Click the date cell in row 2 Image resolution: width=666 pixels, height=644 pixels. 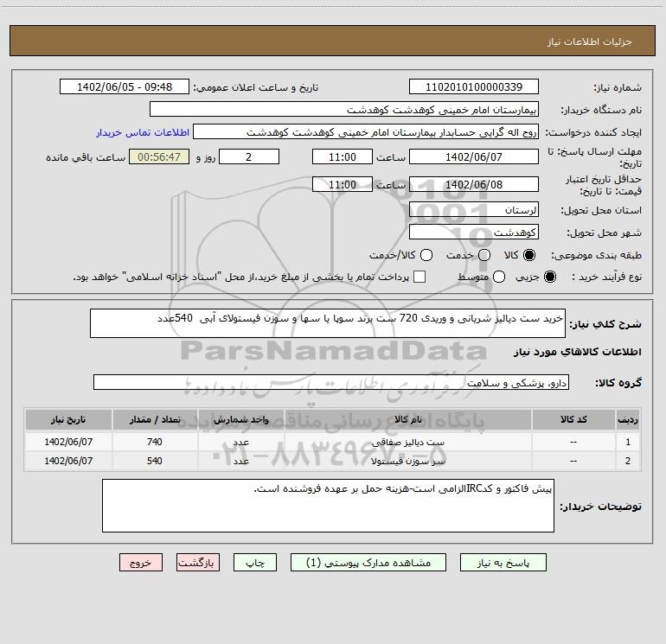pyautogui.click(x=68, y=461)
